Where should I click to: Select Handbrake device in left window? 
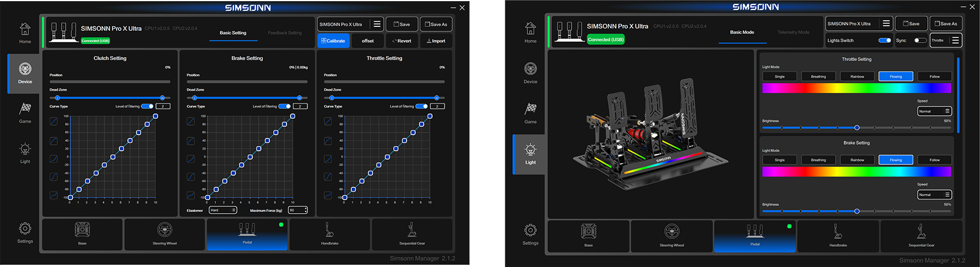click(329, 234)
